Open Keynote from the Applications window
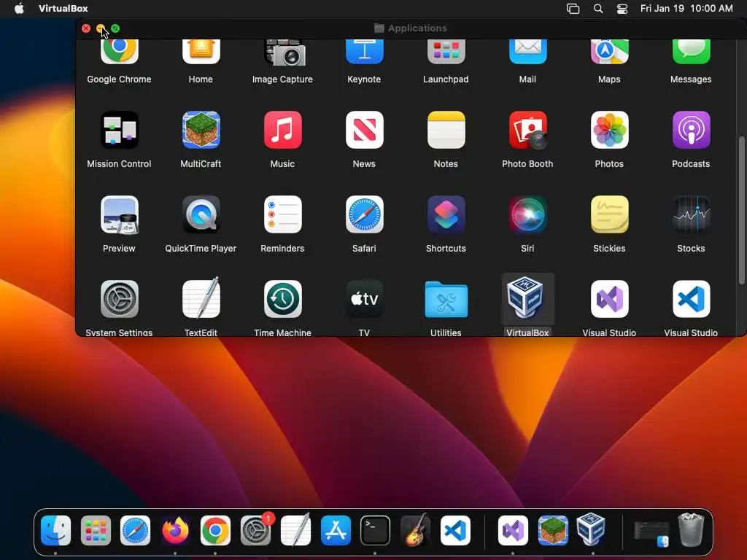Viewport: 747px width, 560px height. [364, 52]
